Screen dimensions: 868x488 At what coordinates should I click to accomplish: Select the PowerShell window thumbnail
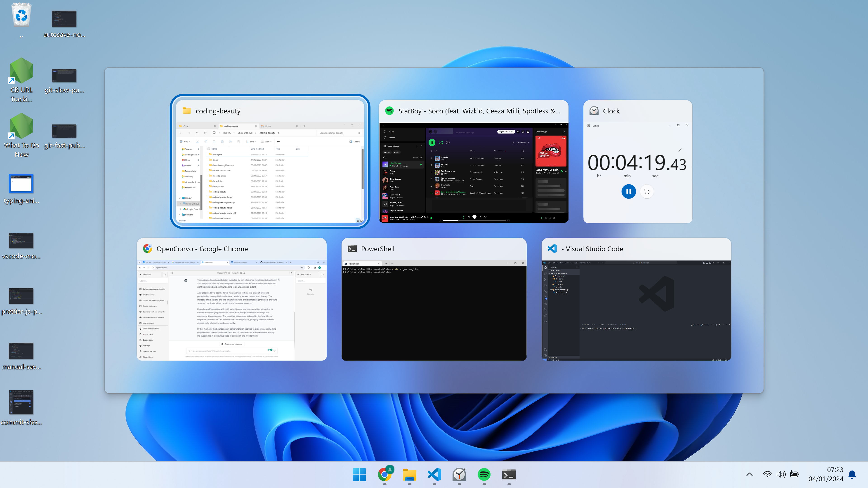point(434,299)
